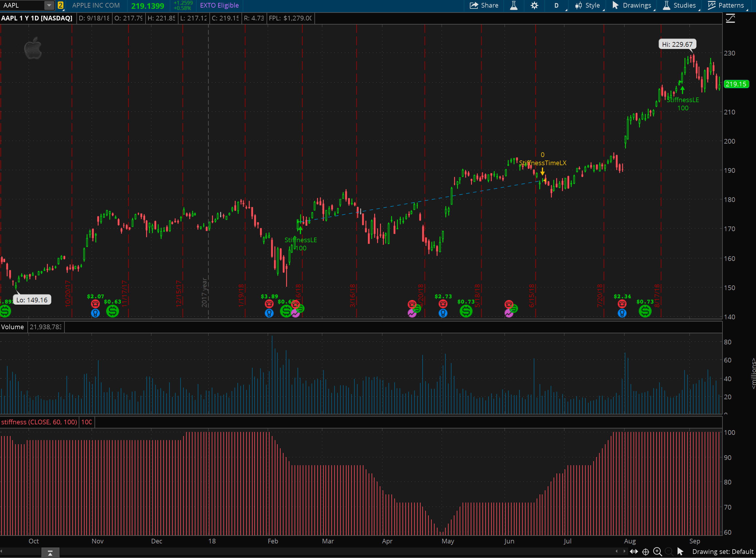Click the 219.1399 last price quote
The image size is (756, 558).
(x=148, y=6)
